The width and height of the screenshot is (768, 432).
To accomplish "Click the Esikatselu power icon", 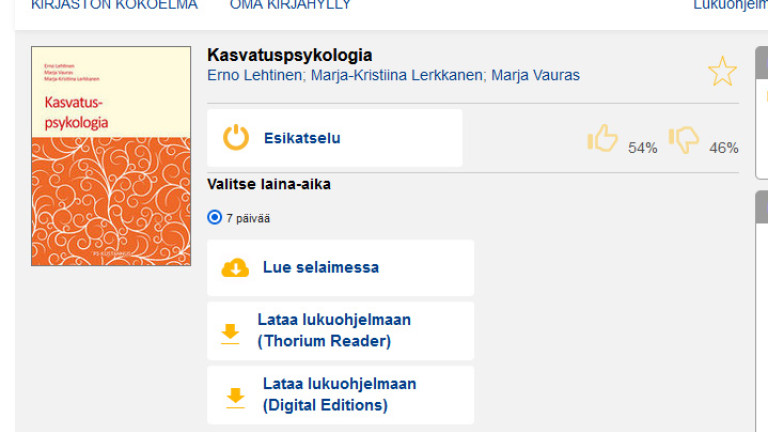I will point(236,138).
